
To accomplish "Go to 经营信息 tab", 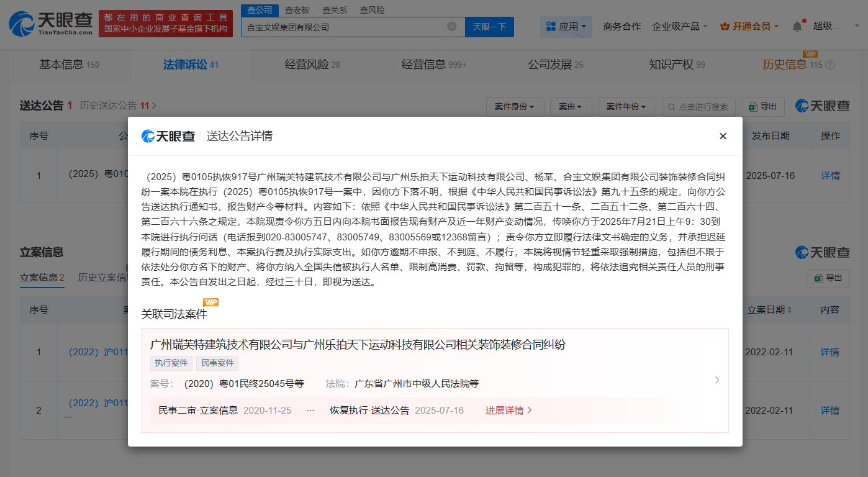I will click(x=434, y=65).
